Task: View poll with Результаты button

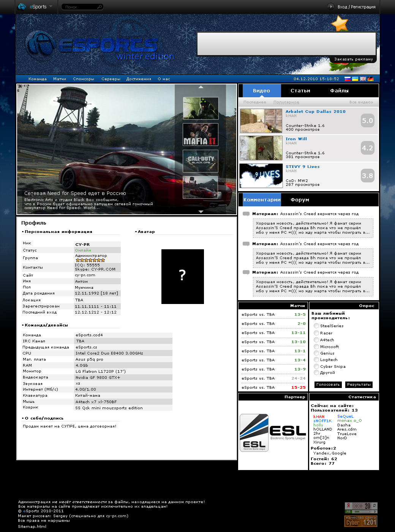Action: click(x=359, y=385)
